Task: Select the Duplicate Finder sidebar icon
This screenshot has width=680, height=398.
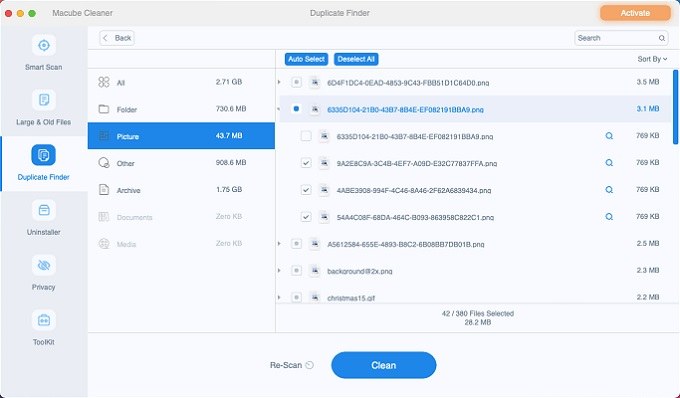Action: [x=43, y=155]
